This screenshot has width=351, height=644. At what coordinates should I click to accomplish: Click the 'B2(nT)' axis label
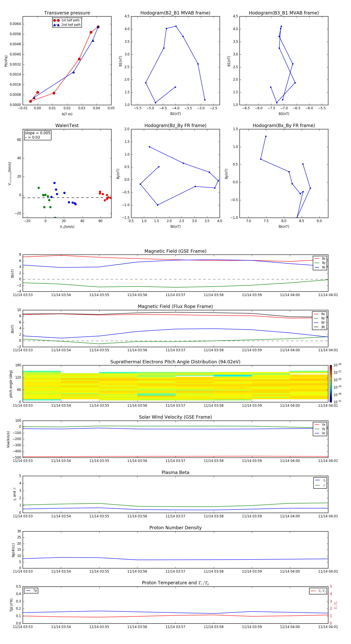[175, 114]
